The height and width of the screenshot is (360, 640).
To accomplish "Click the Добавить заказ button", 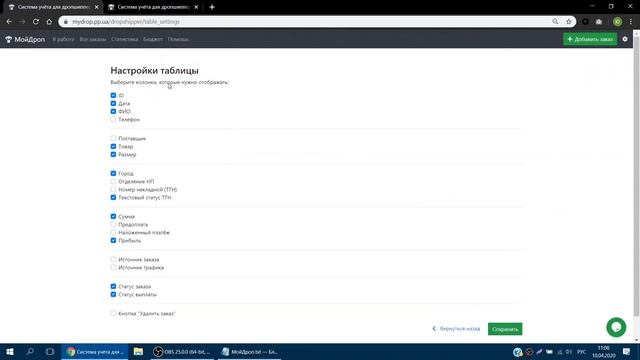I will click(590, 39).
